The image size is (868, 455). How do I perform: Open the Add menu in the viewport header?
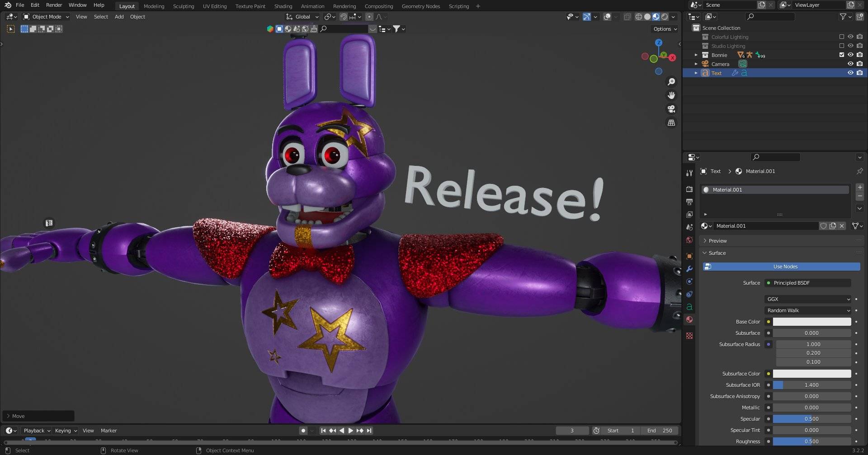click(x=119, y=17)
